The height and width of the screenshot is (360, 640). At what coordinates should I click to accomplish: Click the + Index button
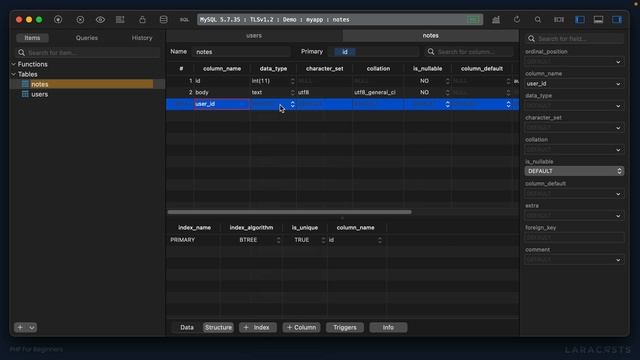(258, 327)
